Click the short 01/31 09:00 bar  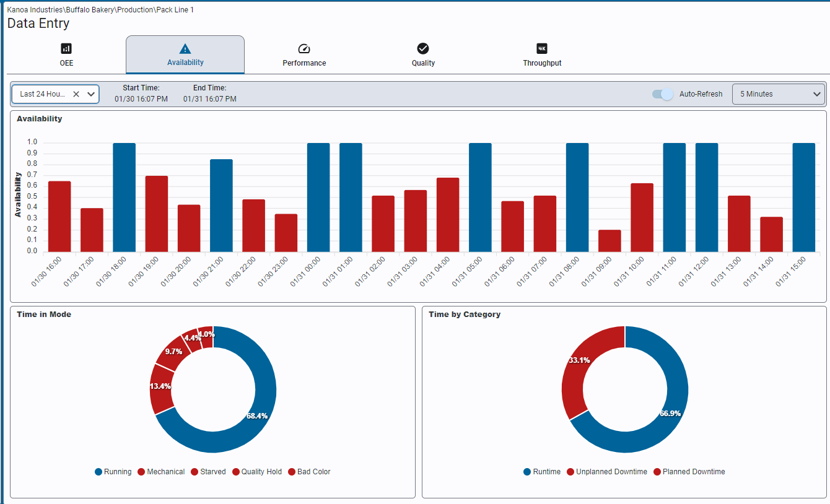(609, 241)
